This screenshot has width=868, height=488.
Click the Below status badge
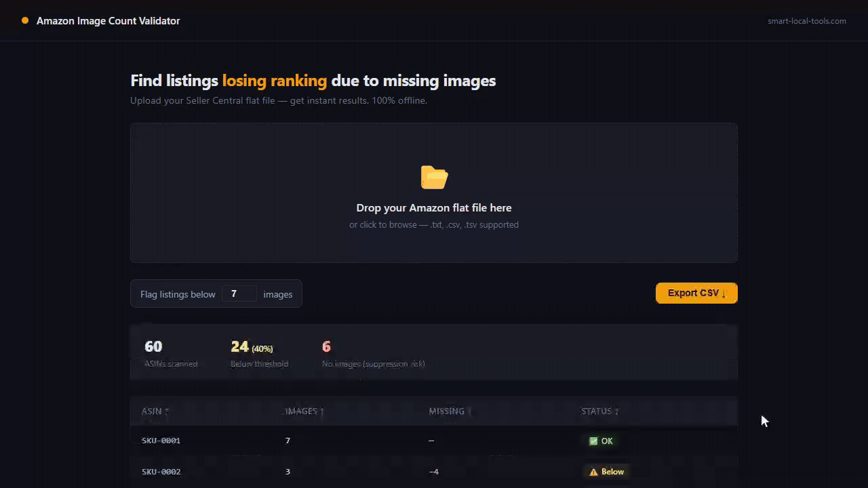click(606, 472)
